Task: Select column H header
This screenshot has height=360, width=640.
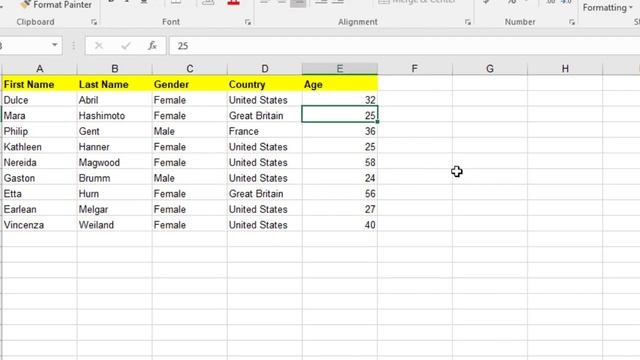Action: tap(565, 69)
